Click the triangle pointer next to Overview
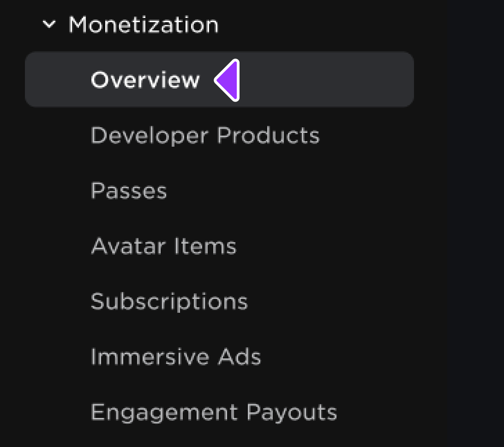504x447 pixels. point(228,80)
